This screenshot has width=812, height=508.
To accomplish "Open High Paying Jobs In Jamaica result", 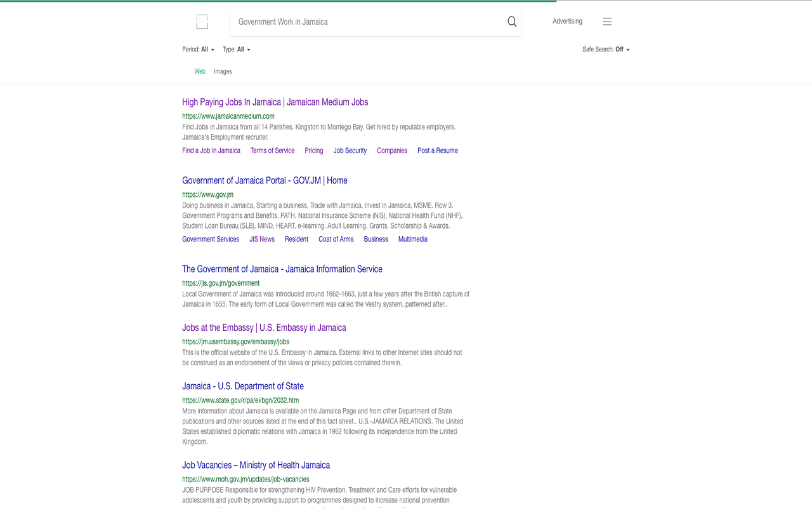I will coord(275,102).
